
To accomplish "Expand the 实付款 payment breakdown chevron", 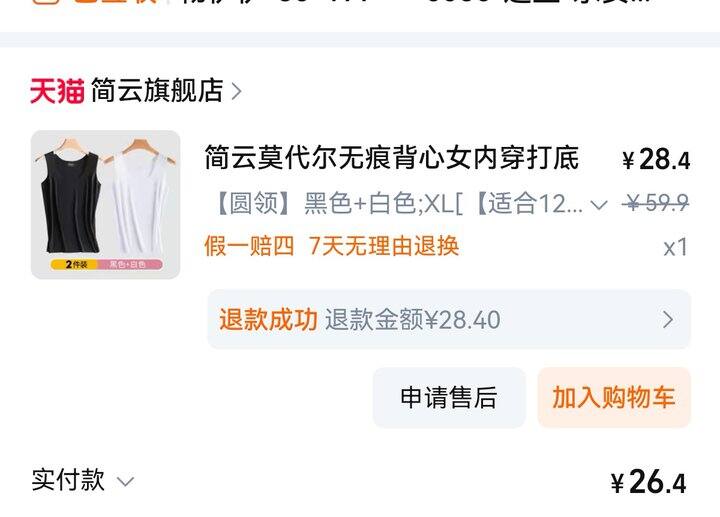I will tap(125, 482).
